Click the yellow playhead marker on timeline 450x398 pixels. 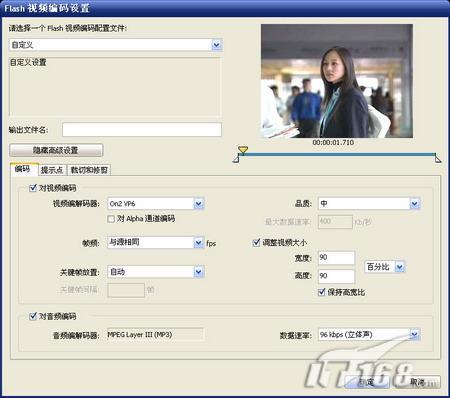[x=243, y=149]
